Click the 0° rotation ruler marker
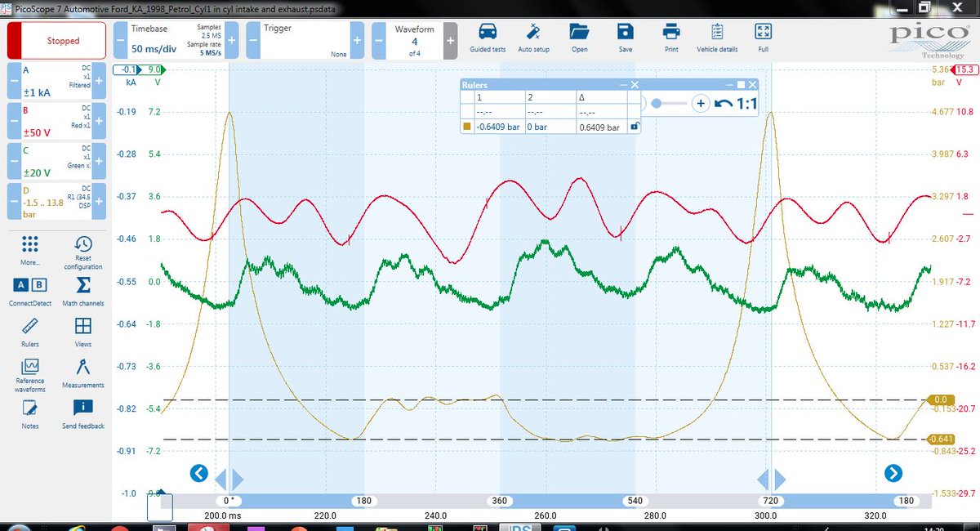This screenshot has height=531, width=980. coord(229,500)
